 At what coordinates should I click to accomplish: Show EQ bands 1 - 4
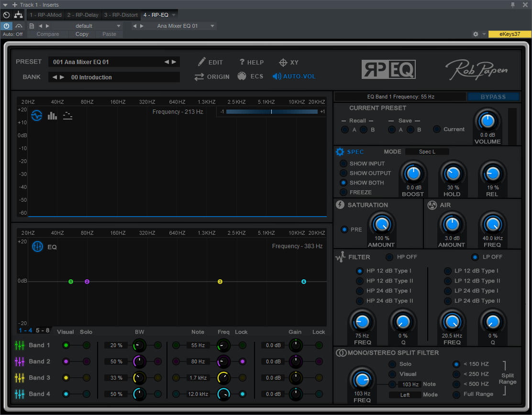click(x=25, y=330)
